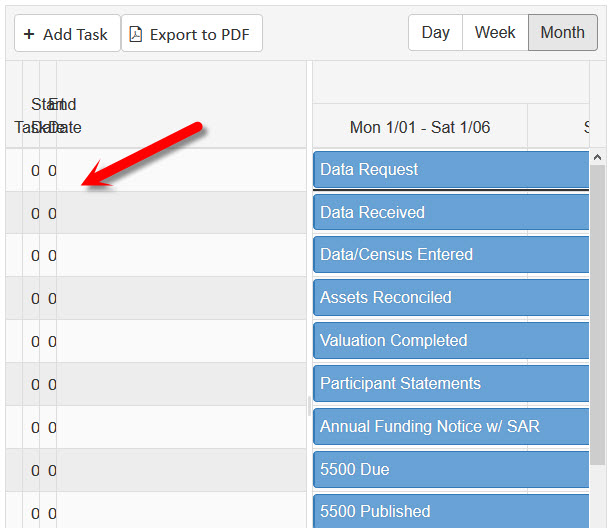The width and height of the screenshot is (614, 528).
Task: Click the Participant Statements task bar
Action: [450, 383]
